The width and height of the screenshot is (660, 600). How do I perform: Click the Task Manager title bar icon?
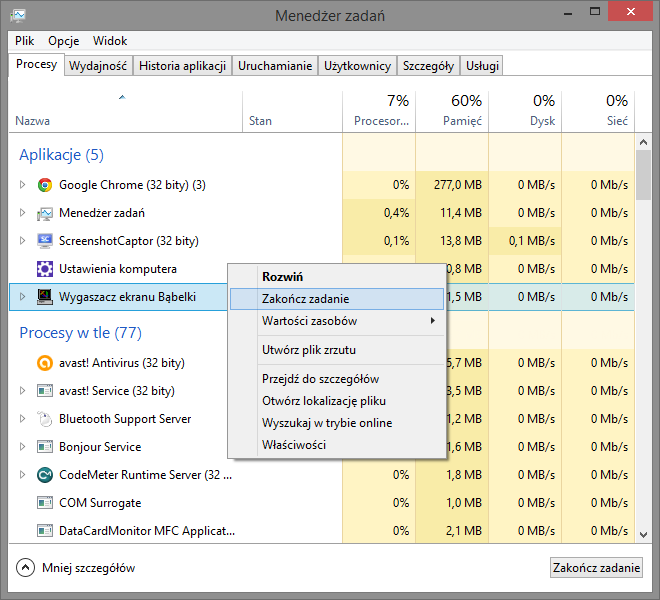[x=18, y=16]
